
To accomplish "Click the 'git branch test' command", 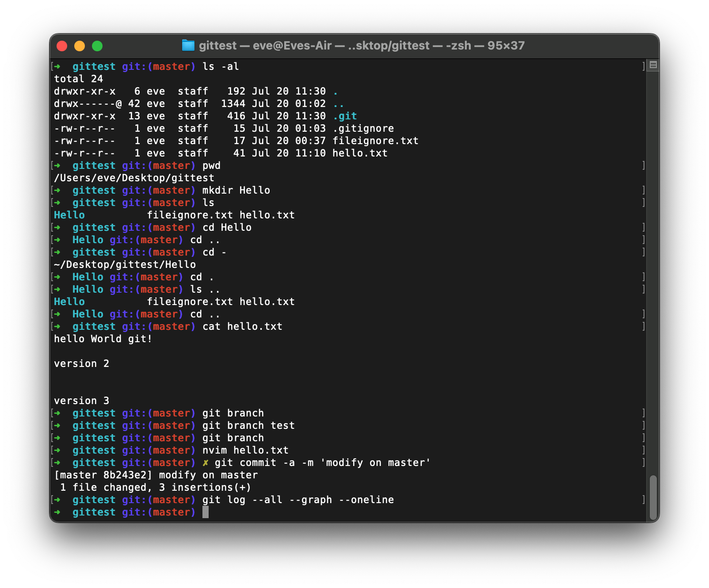I will (248, 425).
